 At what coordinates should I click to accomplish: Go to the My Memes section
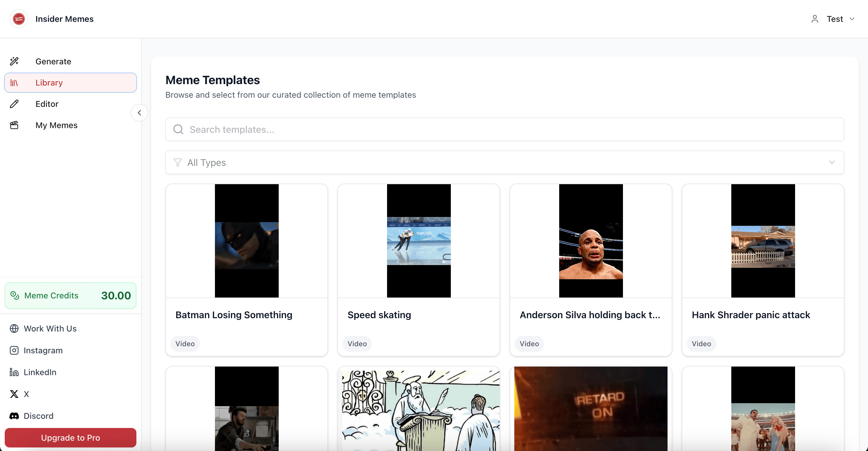coord(56,125)
